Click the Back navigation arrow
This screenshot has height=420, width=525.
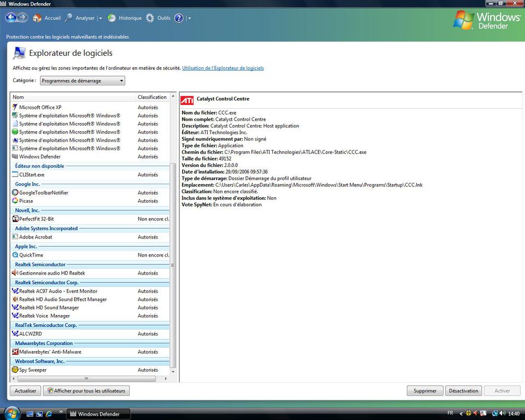pos(10,18)
